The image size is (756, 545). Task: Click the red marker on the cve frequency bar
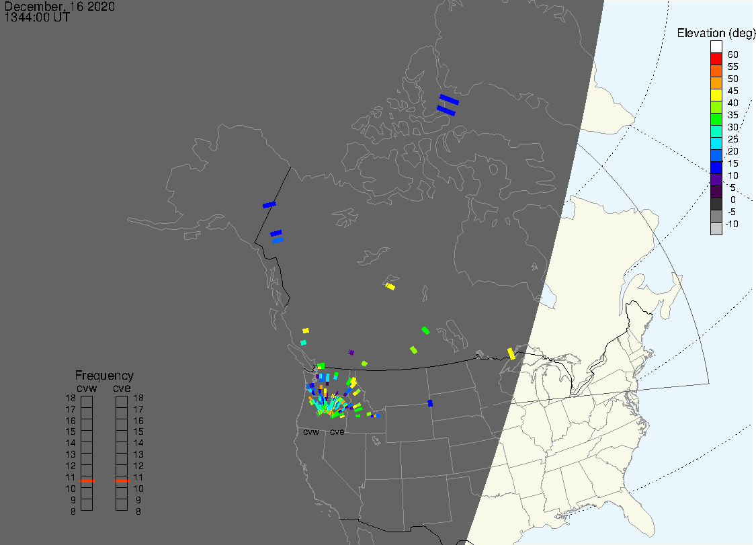click(x=122, y=481)
